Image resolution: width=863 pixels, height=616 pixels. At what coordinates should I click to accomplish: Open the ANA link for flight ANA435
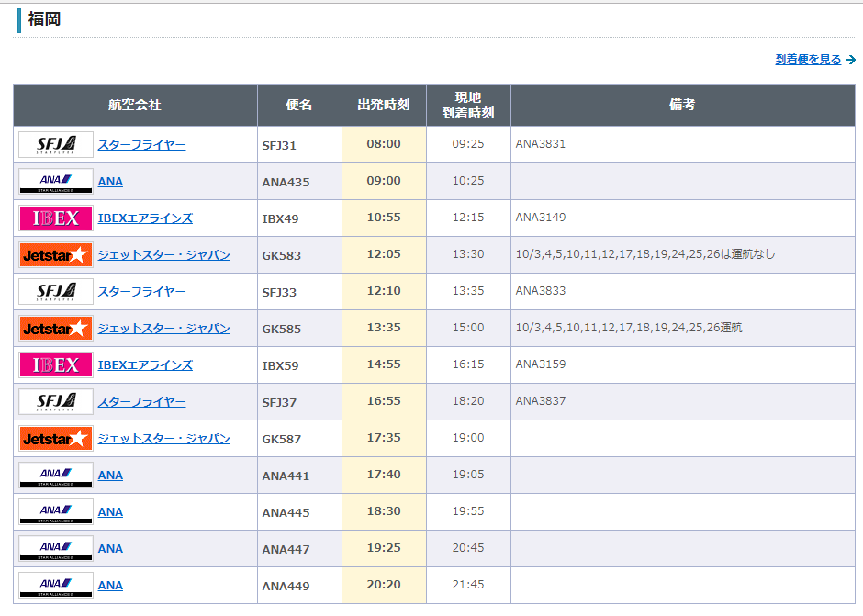[110, 182]
